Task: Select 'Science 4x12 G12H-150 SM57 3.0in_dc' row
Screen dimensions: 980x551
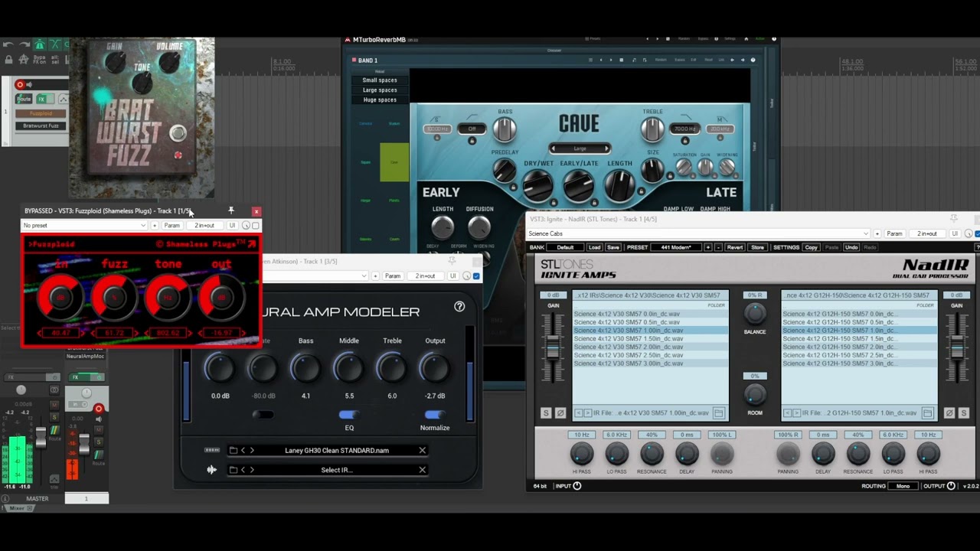Action: pos(858,364)
